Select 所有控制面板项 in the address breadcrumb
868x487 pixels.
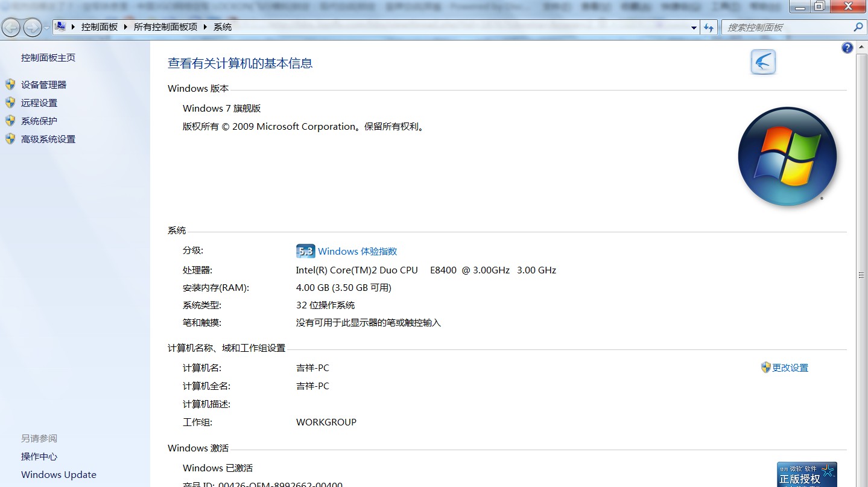tap(165, 27)
